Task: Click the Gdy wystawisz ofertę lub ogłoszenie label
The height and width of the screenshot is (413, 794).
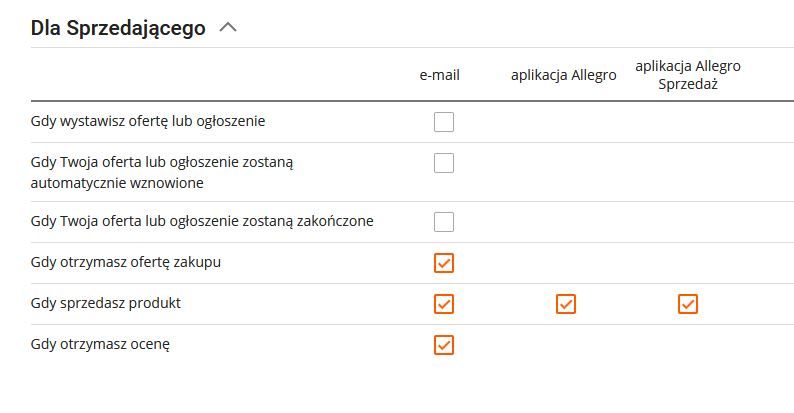Action: pyautogui.click(x=148, y=121)
